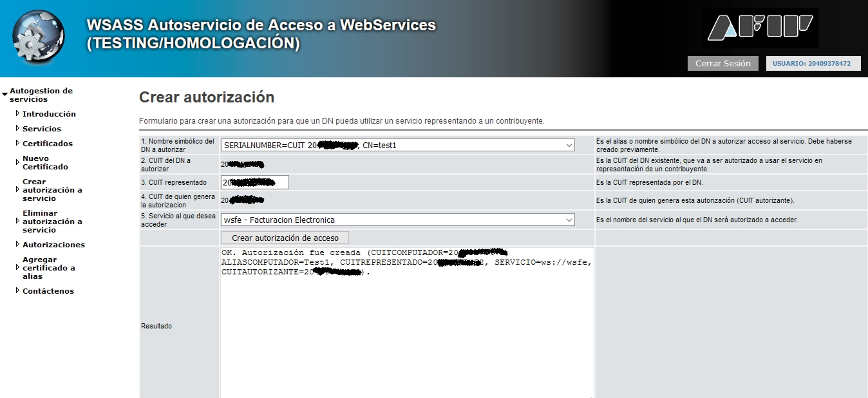This screenshot has height=398, width=868.
Task: Click the WSASS globe-and-gear logo
Action: [x=39, y=36]
